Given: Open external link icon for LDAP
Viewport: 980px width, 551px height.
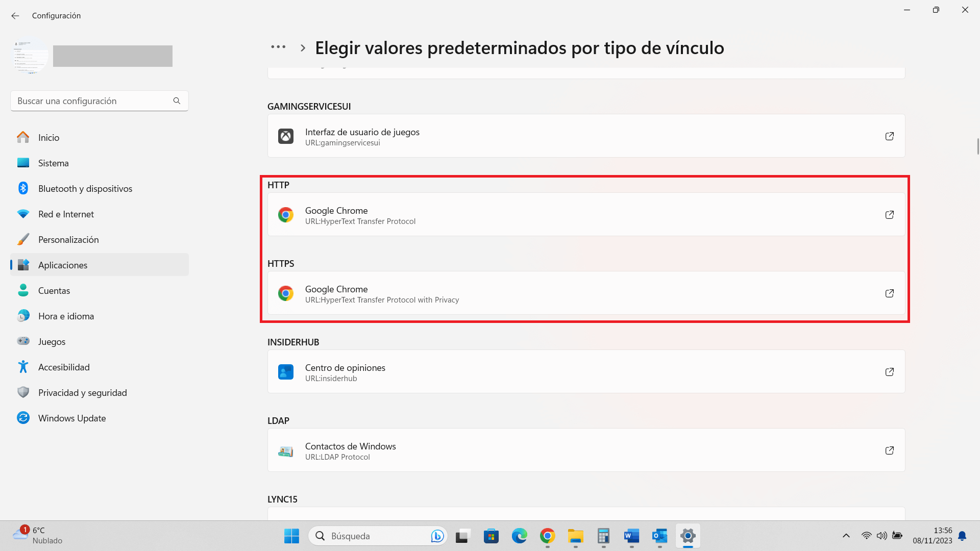Looking at the screenshot, I should [x=890, y=450].
